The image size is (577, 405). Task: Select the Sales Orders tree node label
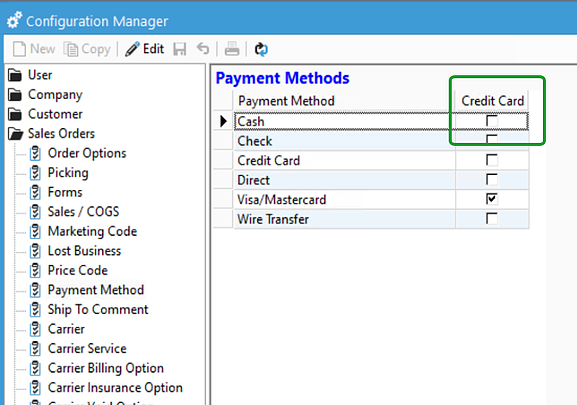(x=61, y=134)
